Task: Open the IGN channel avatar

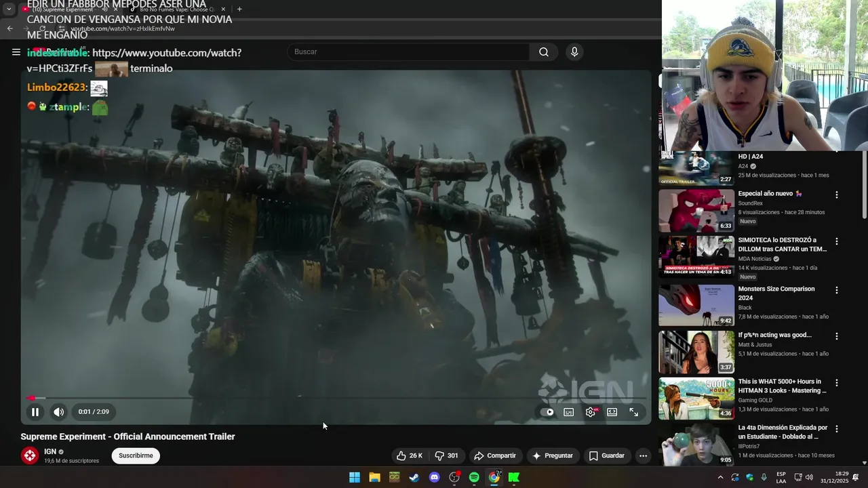Action: pos(30,455)
